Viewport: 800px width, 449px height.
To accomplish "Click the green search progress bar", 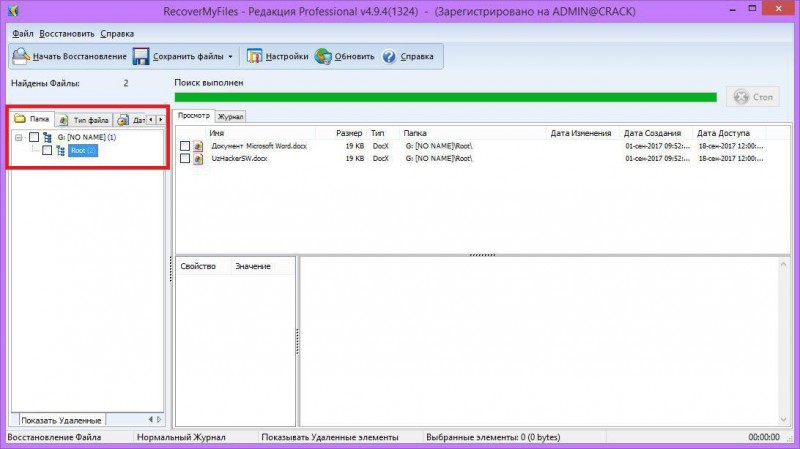I will pos(445,97).
